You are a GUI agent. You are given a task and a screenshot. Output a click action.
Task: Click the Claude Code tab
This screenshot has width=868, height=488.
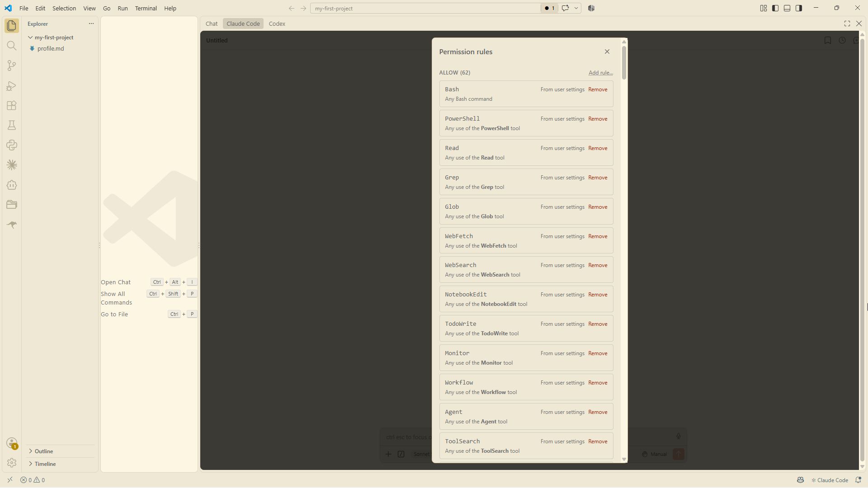point(243,23)
